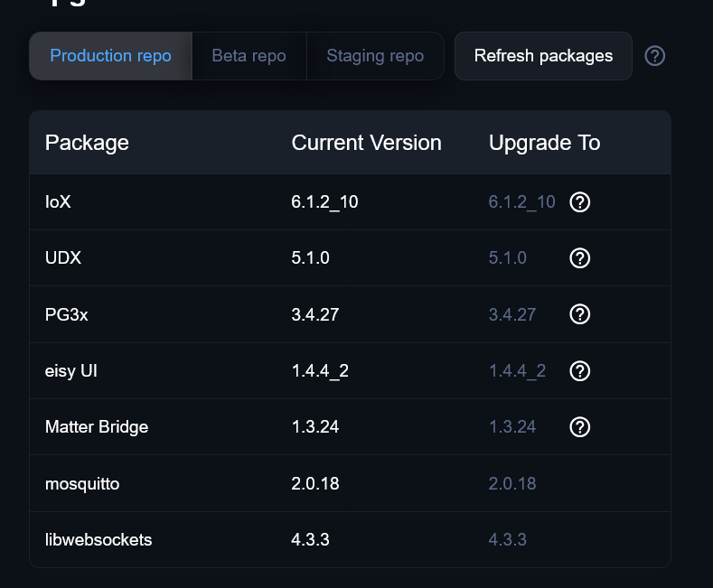
Task: Switch to the Beta repo tab
Action: pyautogui.click(x=249, y=56)
